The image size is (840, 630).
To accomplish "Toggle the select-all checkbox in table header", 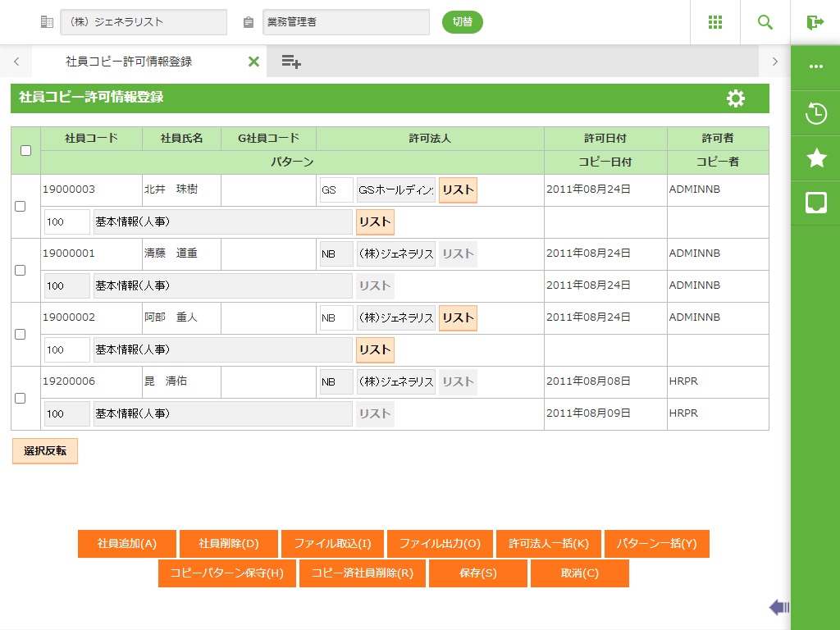I will [25, 150].
